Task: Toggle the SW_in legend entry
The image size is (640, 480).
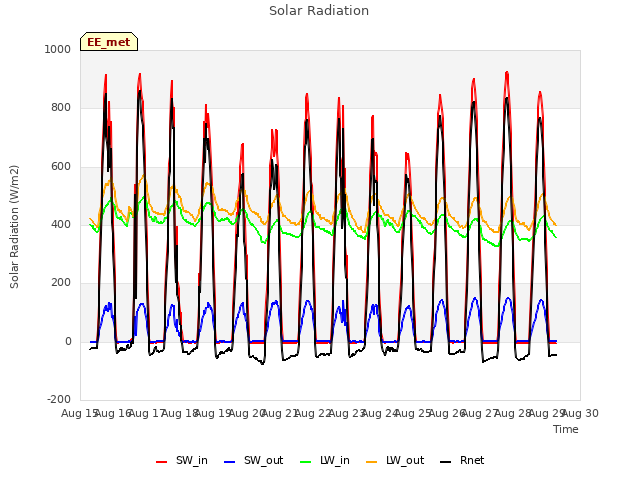Action: click(x=182, y=461)
